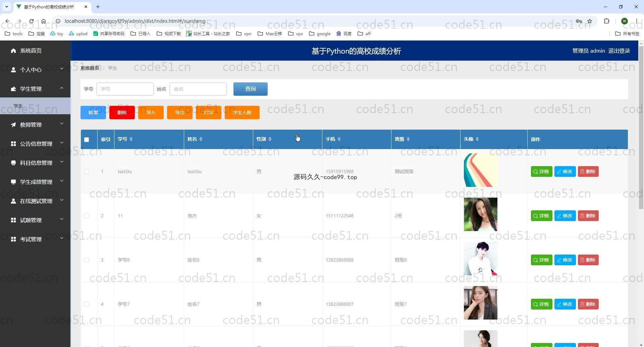This screenshot has height=347, width=644.
Task: Check the row checkbox for testStu
Action: (x=87, y=171)
